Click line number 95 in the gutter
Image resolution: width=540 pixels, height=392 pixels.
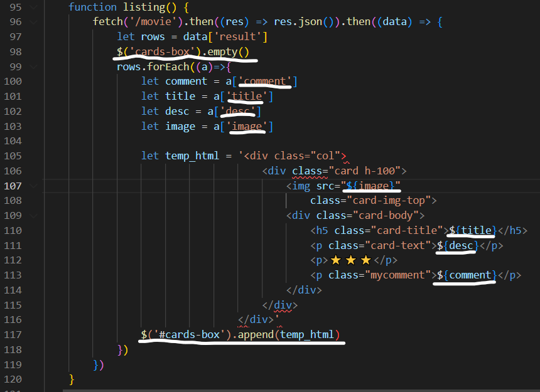pos(16,8)
